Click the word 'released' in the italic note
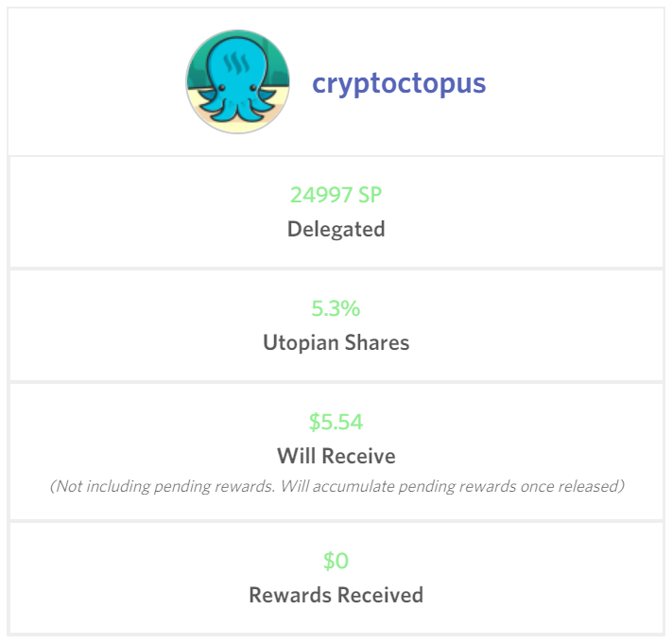Screen dimensions: 672x644 click(x=591, y=486)
